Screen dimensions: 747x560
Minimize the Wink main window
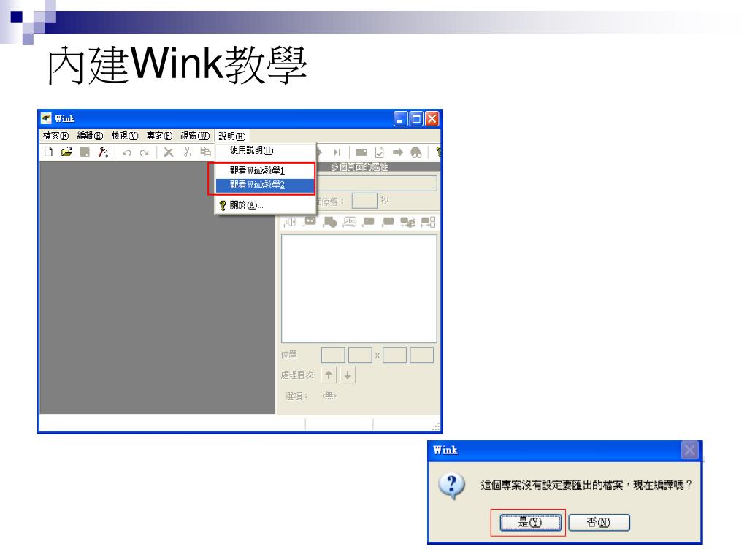(400, 118)
